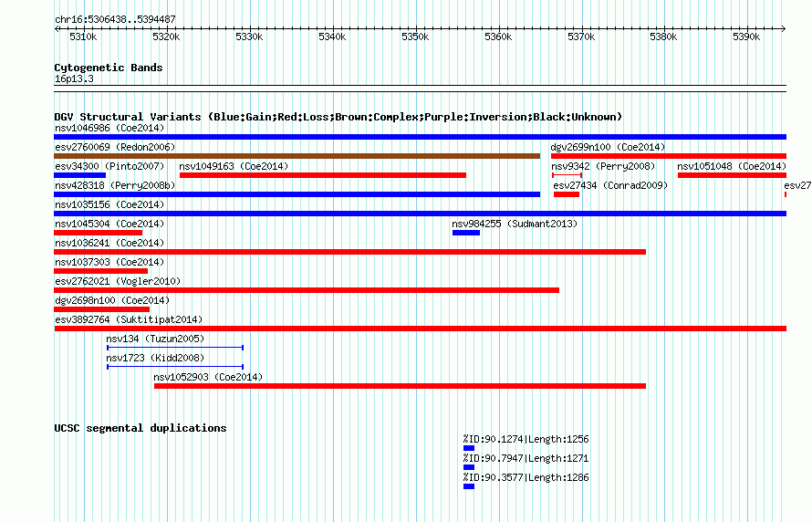The width and height of the screenshot is (812, 522).
Task: Click the blue esv34300 gain bar
Action: (x=79, y=175)
